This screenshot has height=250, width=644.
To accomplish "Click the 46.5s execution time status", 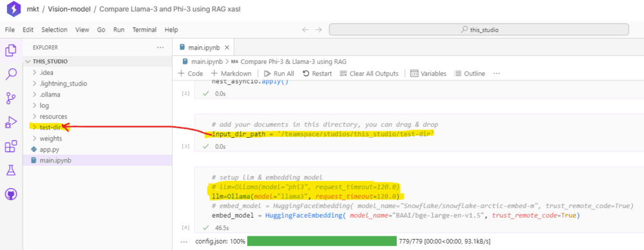I will click(222, 227).
